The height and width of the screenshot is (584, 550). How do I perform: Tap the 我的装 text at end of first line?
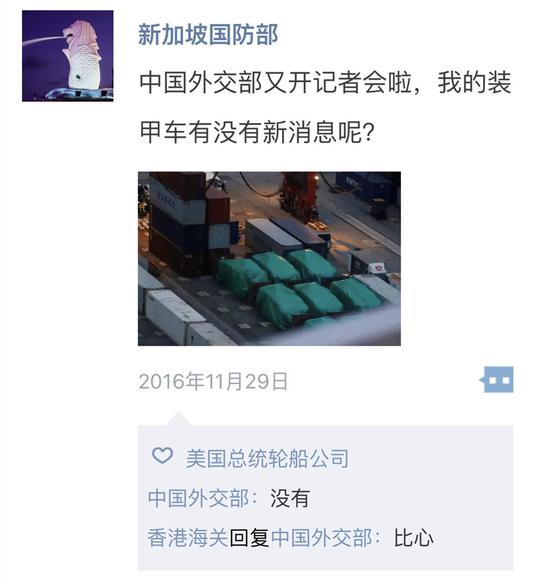coord(474,82)
